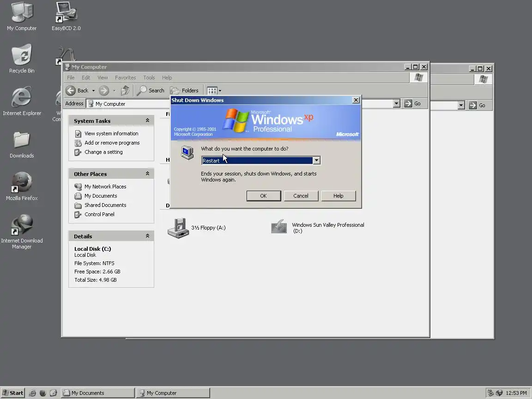Image resolution: width=532 pixels, height=399 pixels.
Task: Open Forward history dropdown arrow
Action: [x=114, y=91]
